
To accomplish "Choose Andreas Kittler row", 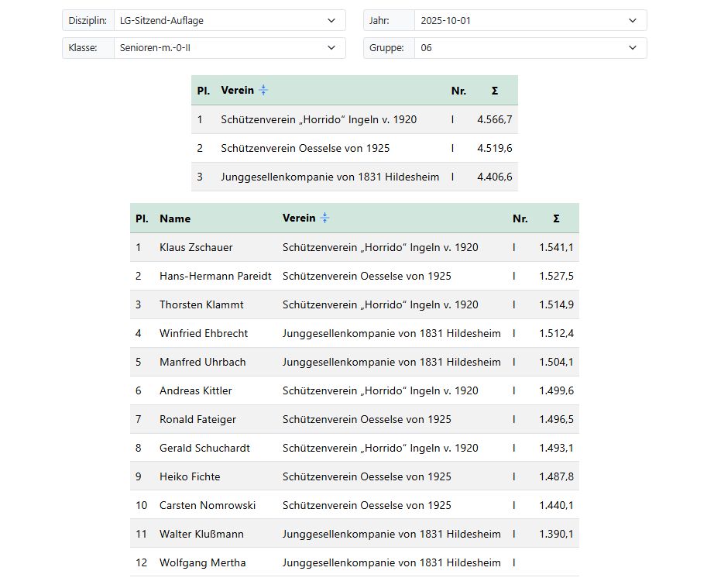I will pyautogui.click(x=196, y=391).
